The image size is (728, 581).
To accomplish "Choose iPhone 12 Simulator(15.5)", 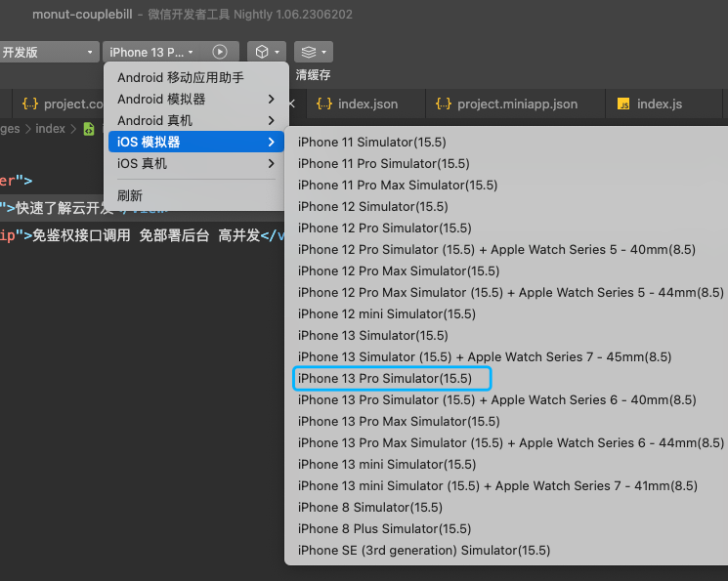I will coord(506,206).
